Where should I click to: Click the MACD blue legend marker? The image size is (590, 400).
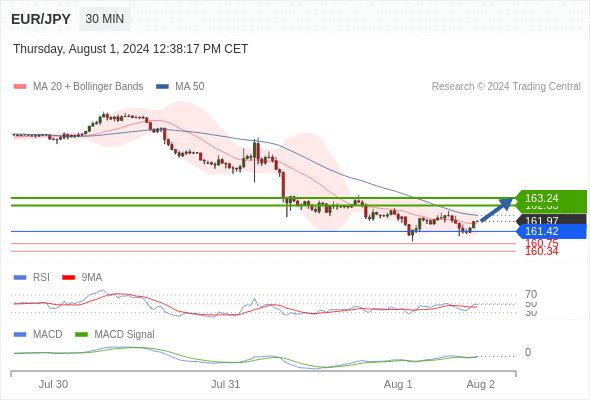pyautogui.click(x=20, y=335)
